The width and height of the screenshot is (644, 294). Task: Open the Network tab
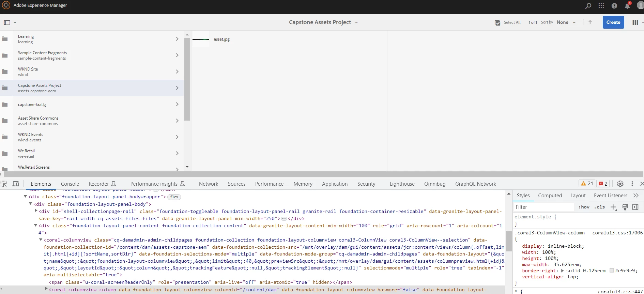tap(209, 184)
